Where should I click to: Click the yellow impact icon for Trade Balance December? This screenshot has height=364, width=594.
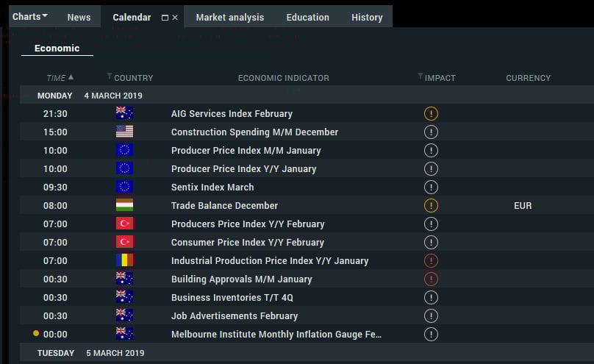431,205
